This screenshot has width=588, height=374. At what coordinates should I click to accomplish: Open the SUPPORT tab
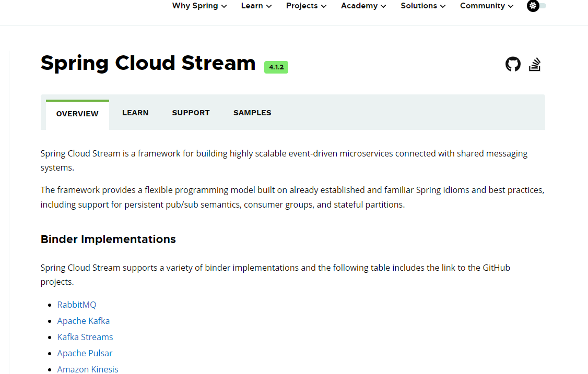tap(191, 112)
